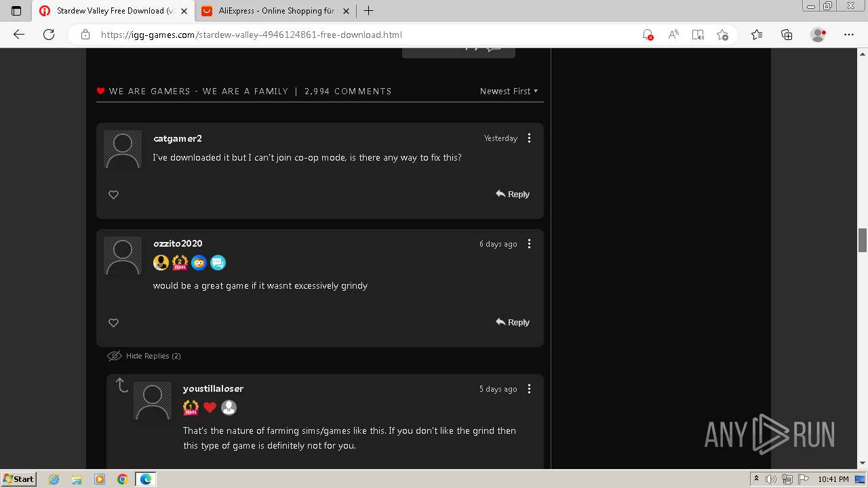Activate Read Aloud icon
This screenshot has width=868, height=488.
tap(673, 35)
